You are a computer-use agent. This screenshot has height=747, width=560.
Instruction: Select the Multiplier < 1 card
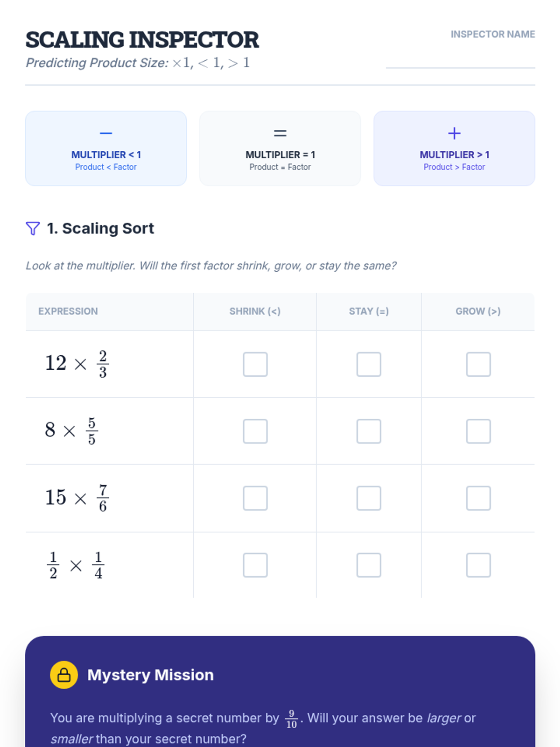pyautogui.click(x=106, y=148)
